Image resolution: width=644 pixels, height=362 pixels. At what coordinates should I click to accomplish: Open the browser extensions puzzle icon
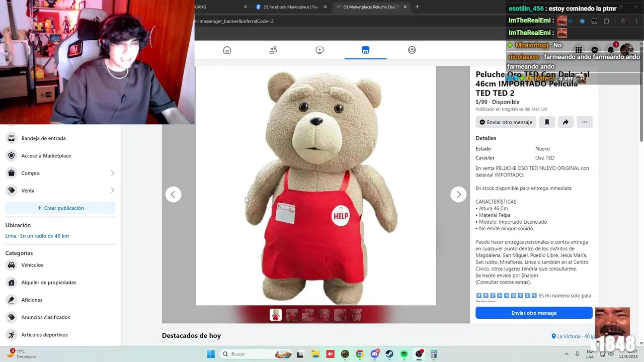click(606, 21)
